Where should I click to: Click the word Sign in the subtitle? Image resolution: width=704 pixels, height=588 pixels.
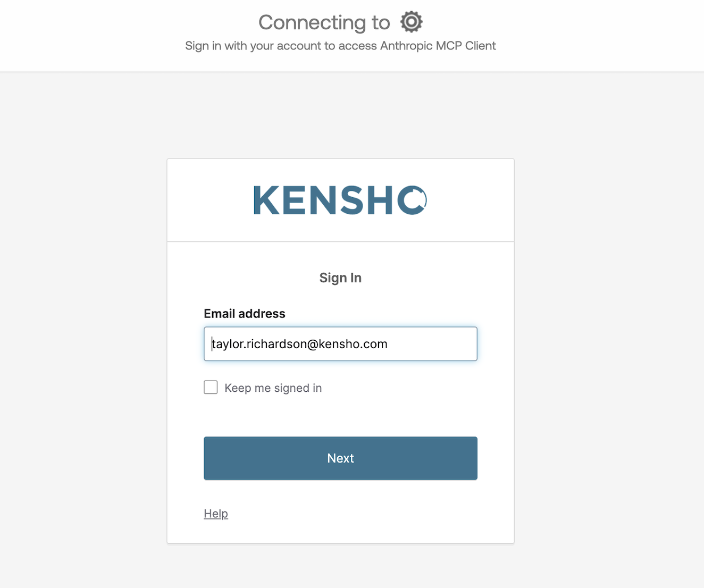click(197, 46)
